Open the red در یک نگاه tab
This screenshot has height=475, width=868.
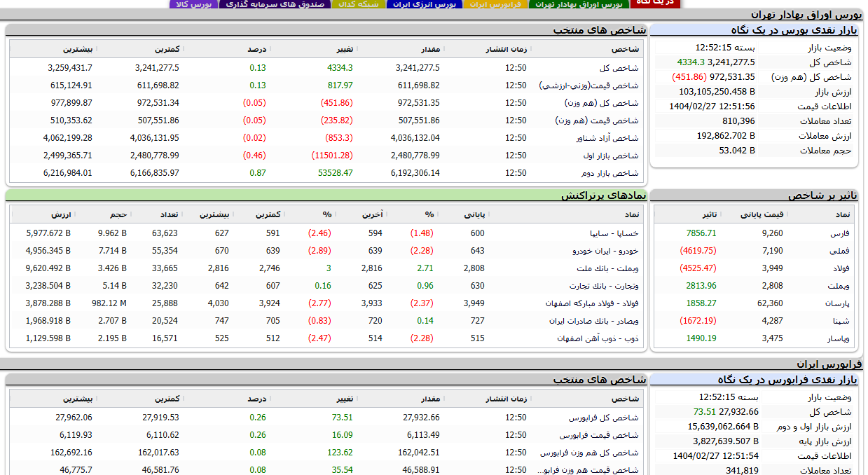(x=655, y=4)
